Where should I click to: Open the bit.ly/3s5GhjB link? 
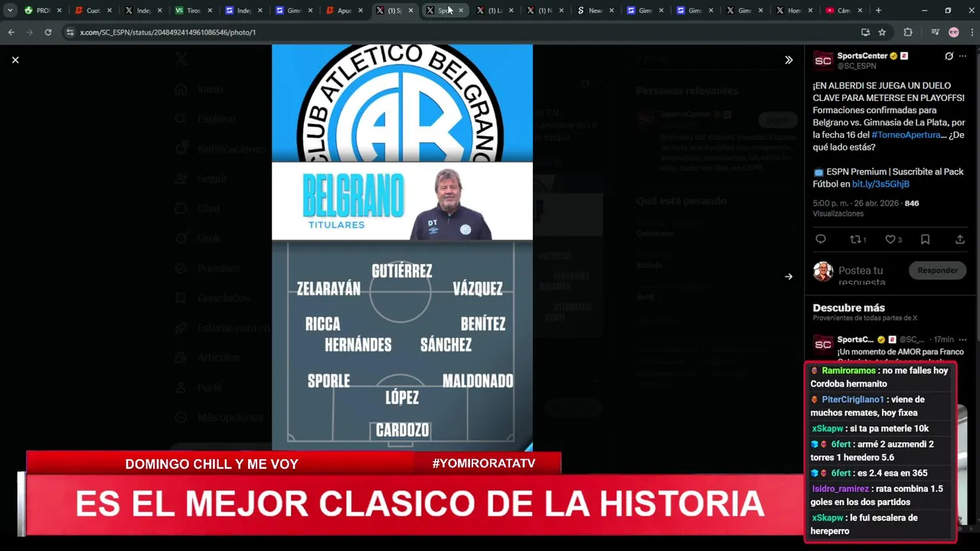880,184
